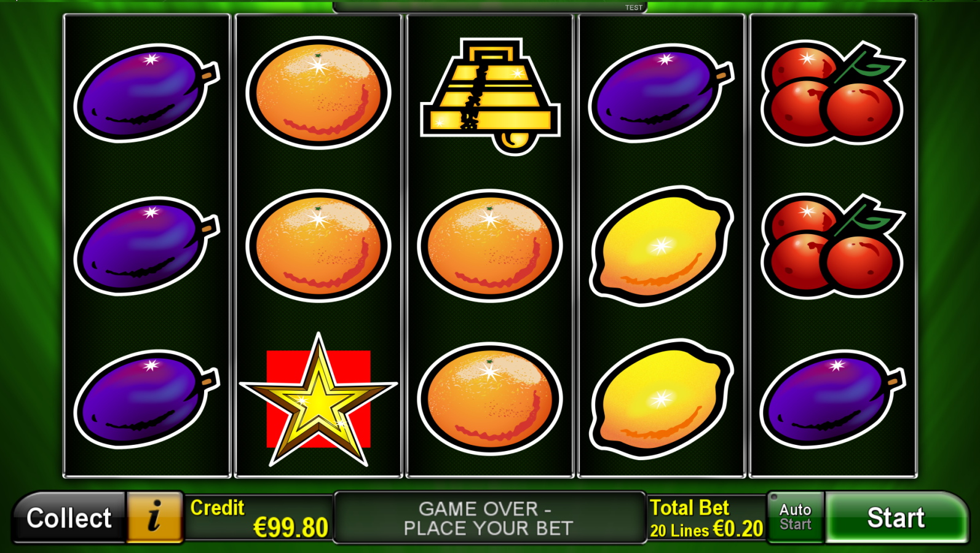
Task: Click the bottom lemon in fourth reel
Action: pos(662,399)
